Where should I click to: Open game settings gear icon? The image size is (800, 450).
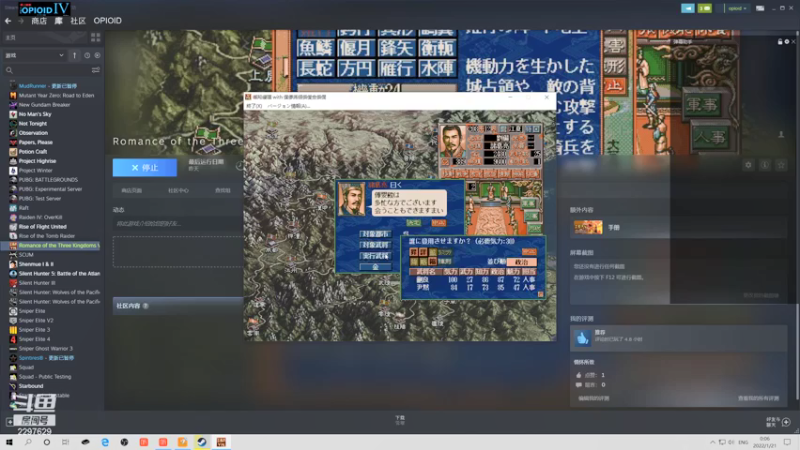tap(748, 165)
